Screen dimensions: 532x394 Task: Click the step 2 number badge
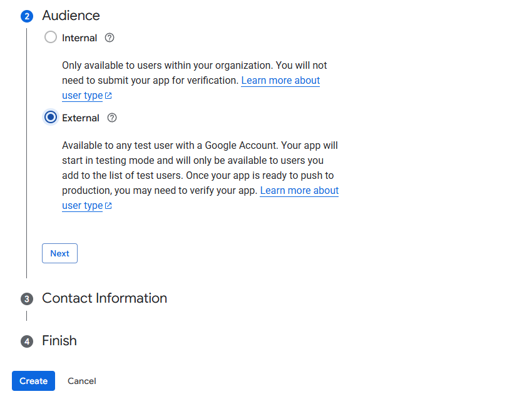pos(27,16)
